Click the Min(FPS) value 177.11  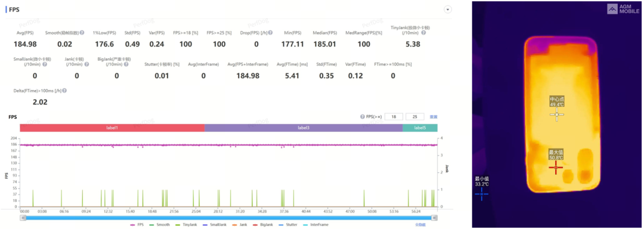tap(292, 44)
